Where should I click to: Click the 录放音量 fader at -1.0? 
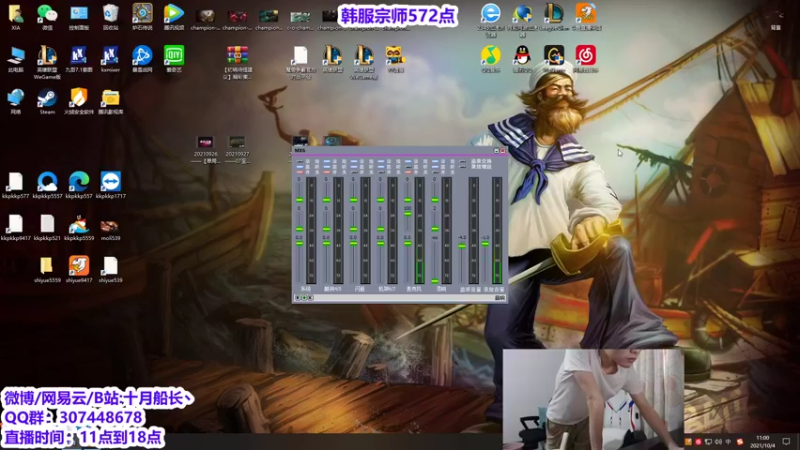[485, 244]
